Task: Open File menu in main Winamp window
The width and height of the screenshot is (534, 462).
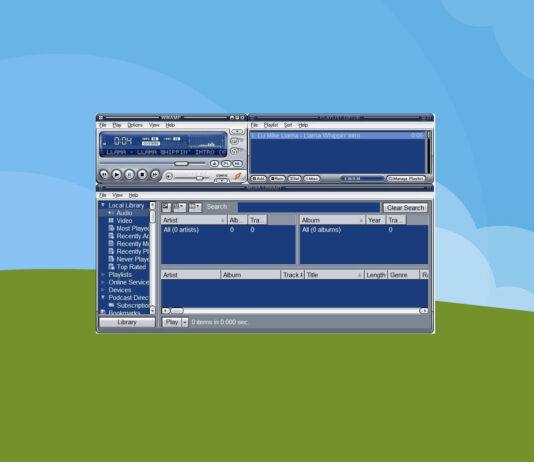Action: click(x=103, y=125)
